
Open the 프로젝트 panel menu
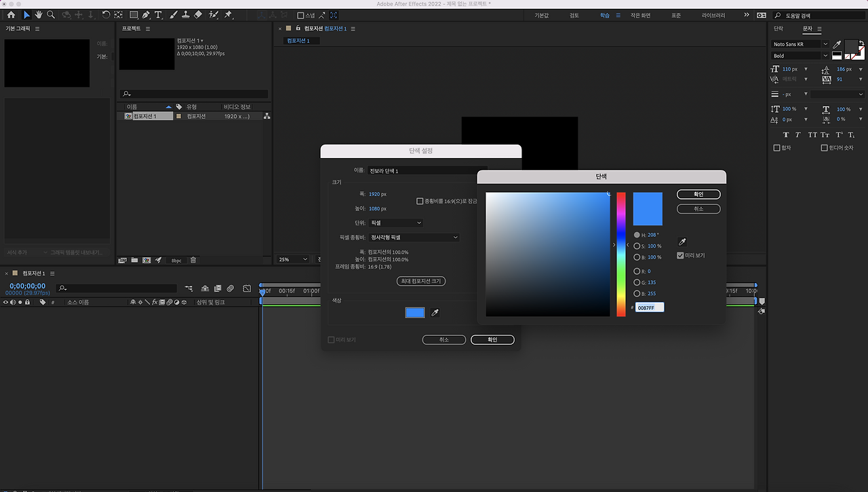click(148, 29)
